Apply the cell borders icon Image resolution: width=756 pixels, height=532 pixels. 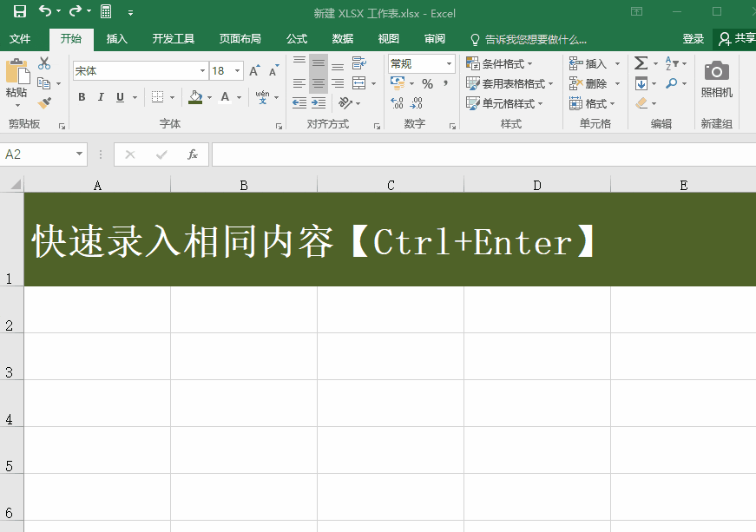(158, 97)
